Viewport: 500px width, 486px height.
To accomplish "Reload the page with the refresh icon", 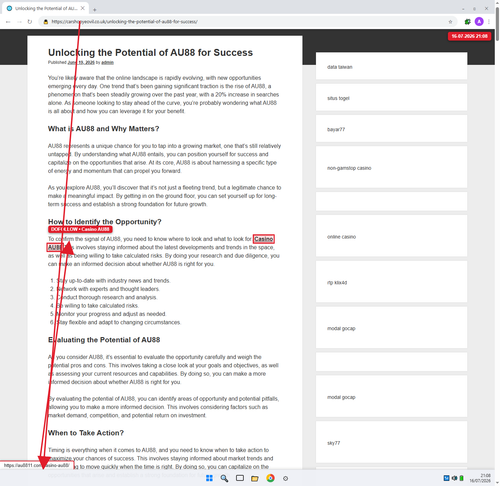I will coord(30,22).
